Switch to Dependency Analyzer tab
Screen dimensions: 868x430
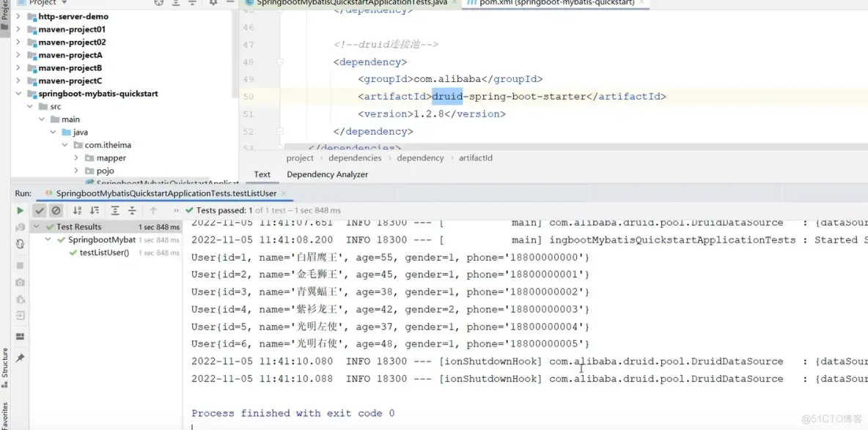click(x=327, y=174)
